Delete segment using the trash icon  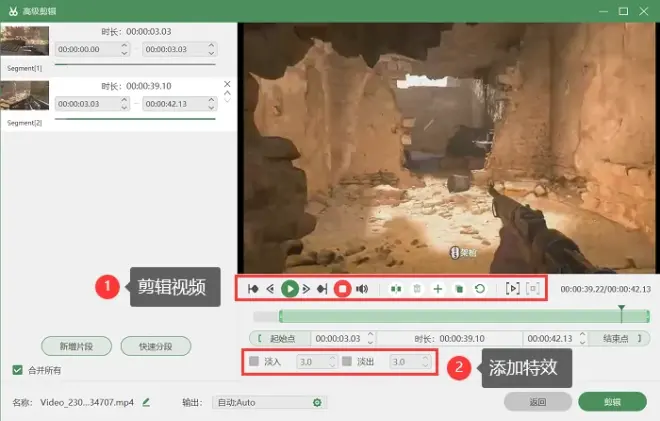(417, 289)
